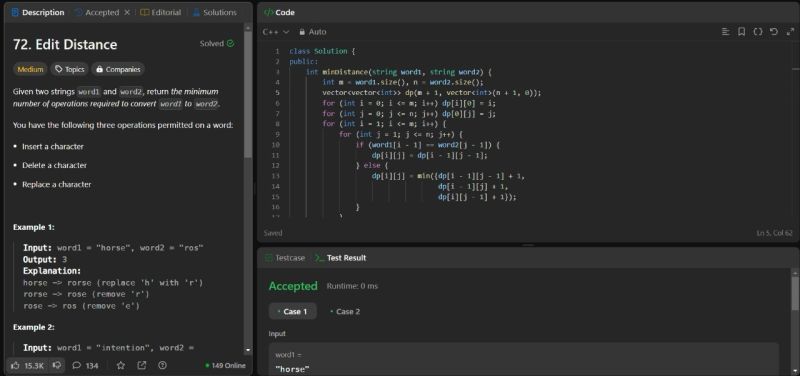Open the C++ language dropdown

pos(276,32)
